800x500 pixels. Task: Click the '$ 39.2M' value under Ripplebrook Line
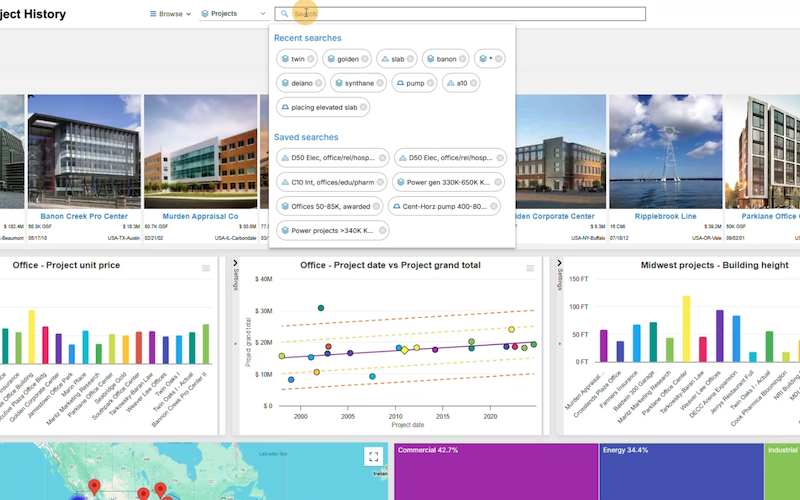[x=710, y=227]
